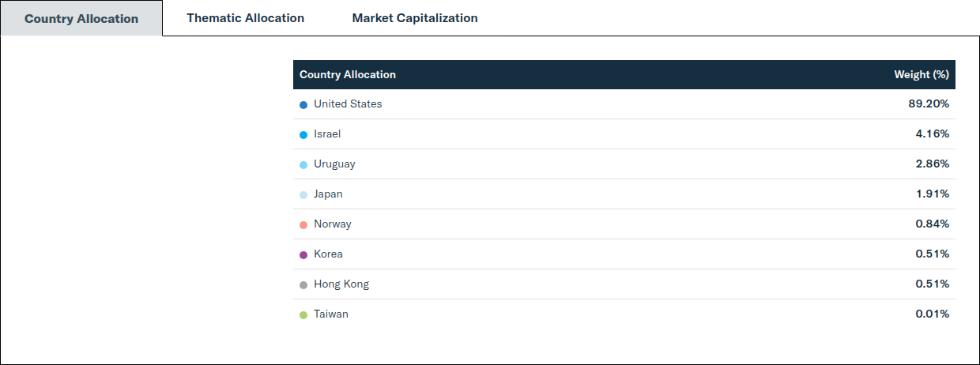Select the Hong Kong row label

pyautogui.click(x=341, y=284)
